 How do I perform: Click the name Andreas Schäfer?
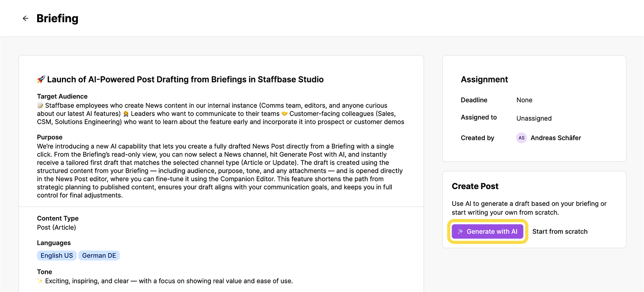(556, 138)
